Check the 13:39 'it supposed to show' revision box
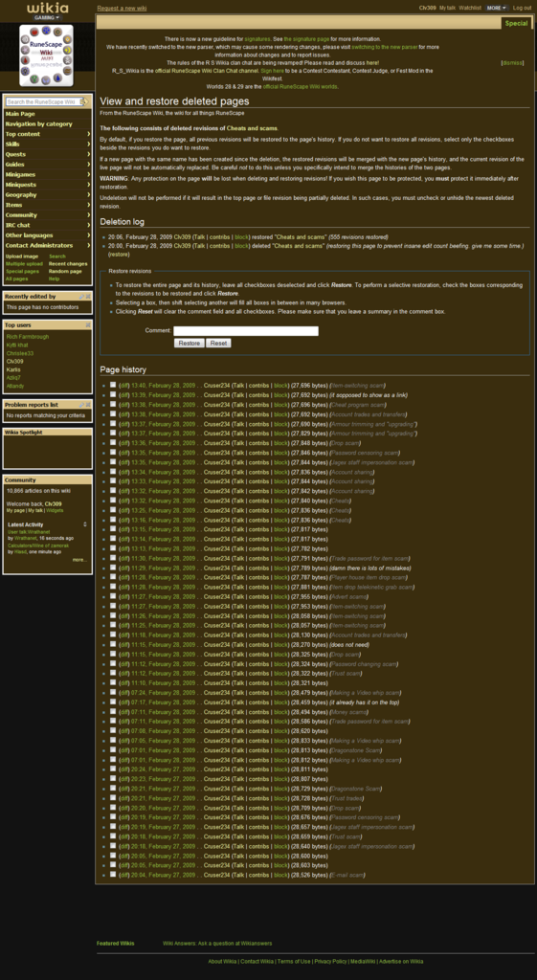The height and width of the screenshot is (980, 537). pos(113,394)
